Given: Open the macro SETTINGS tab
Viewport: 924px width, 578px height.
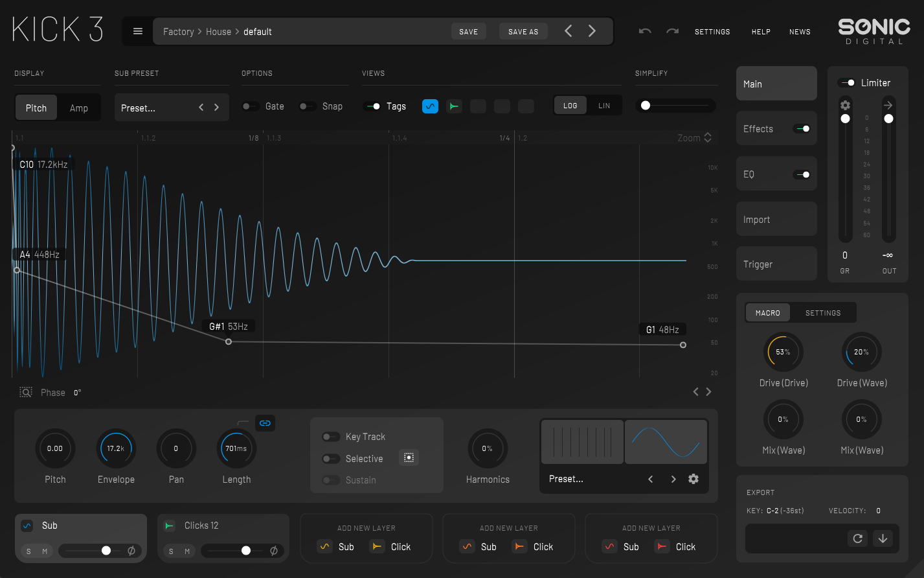Looking at the screenshot, I should pos(823,313).
